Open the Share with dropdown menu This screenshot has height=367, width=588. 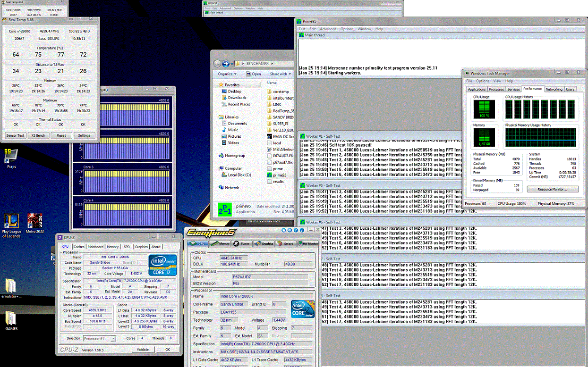point(281,74)
